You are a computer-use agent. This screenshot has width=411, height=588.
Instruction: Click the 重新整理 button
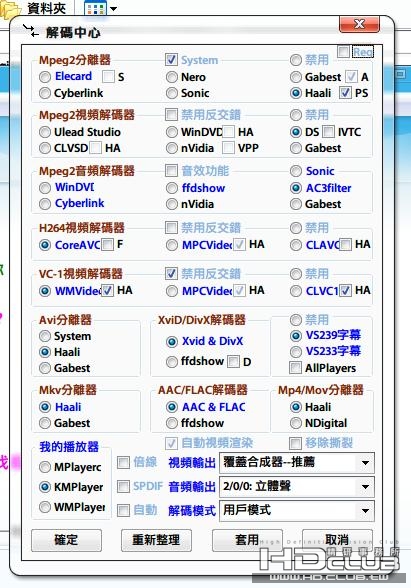point(156,540)
